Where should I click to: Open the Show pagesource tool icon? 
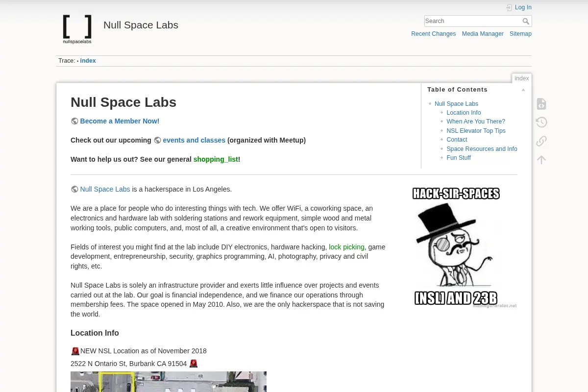point(541,104)
